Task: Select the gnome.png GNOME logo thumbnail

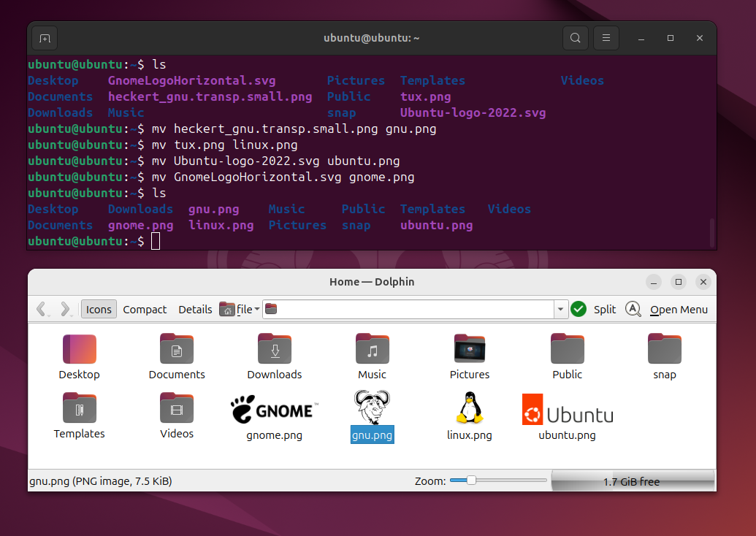Action: pos(275,409)
